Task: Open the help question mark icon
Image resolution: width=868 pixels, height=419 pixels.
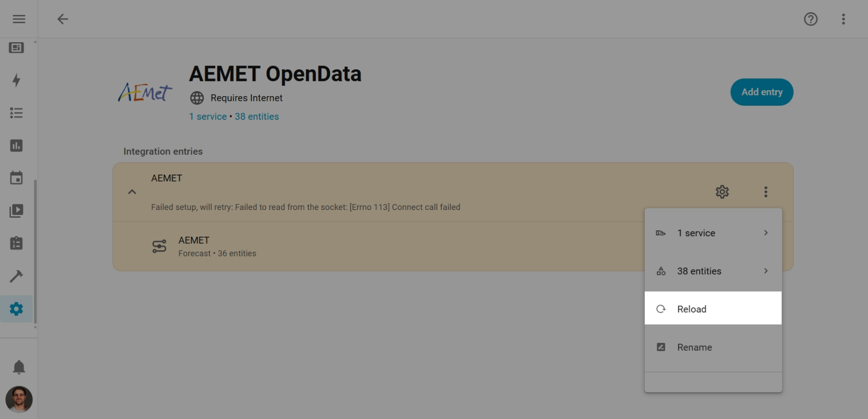Action: pos(810,19)
